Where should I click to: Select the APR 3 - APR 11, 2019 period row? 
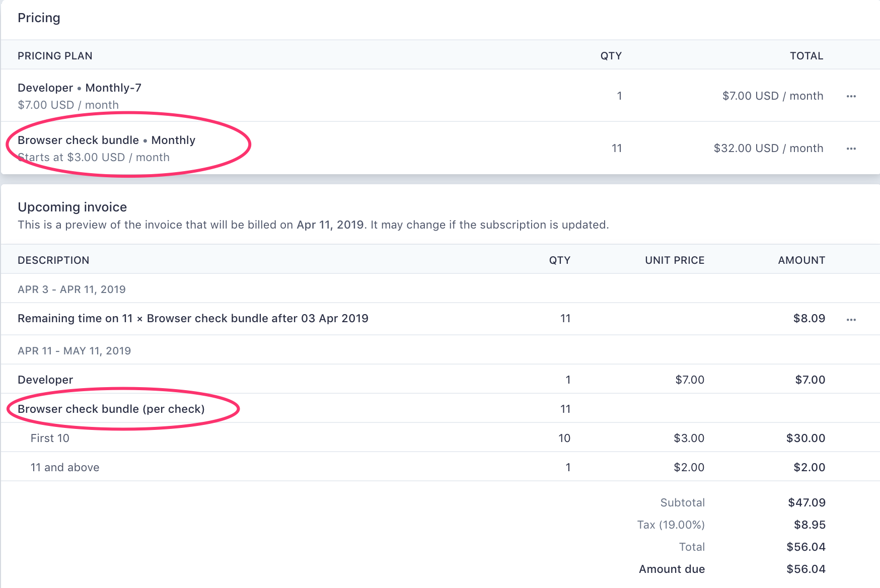71,289
